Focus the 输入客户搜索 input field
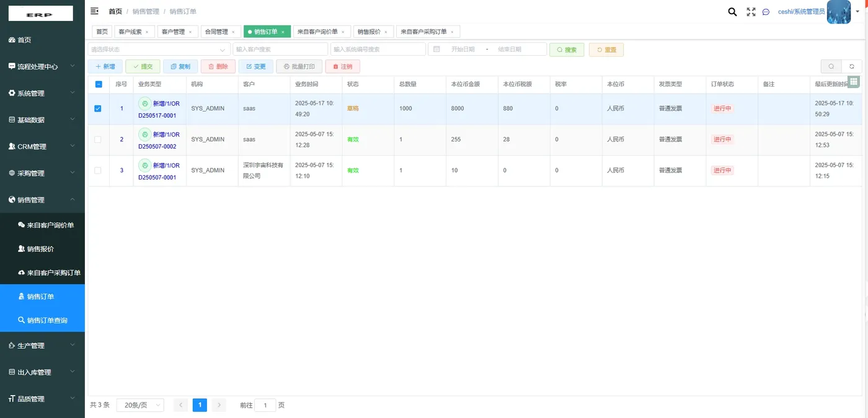Screen dimensions: 868x418 (x=280, y=50)
